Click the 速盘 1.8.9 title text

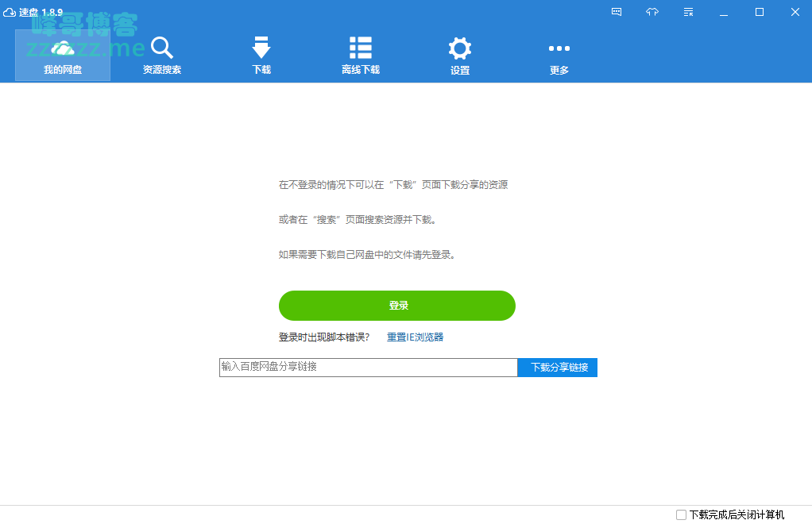(42, 12)
